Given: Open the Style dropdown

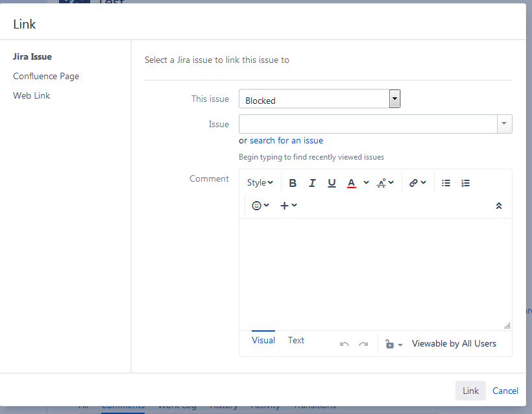Looking at the screenshot, I should [x=260, y=183].
